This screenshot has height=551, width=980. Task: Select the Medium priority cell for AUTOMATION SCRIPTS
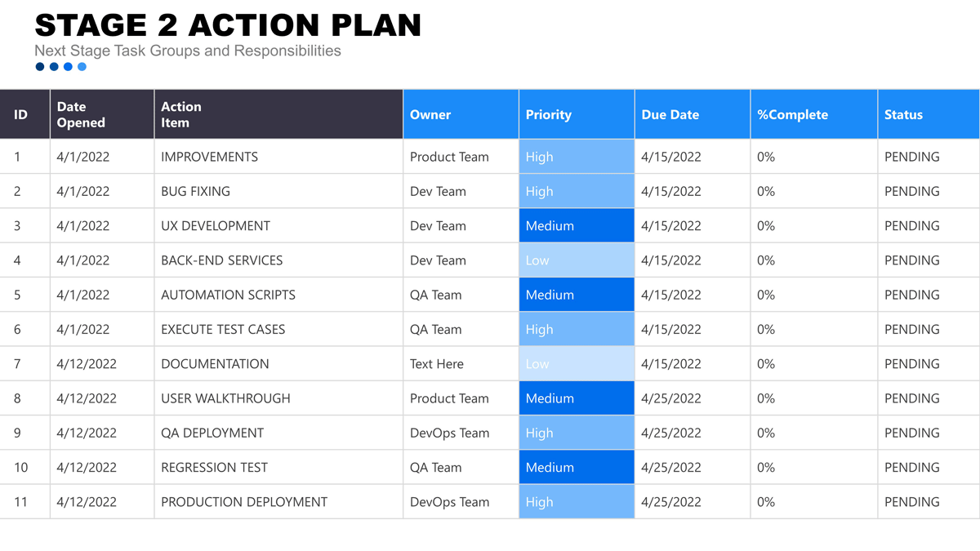point(577,295)
